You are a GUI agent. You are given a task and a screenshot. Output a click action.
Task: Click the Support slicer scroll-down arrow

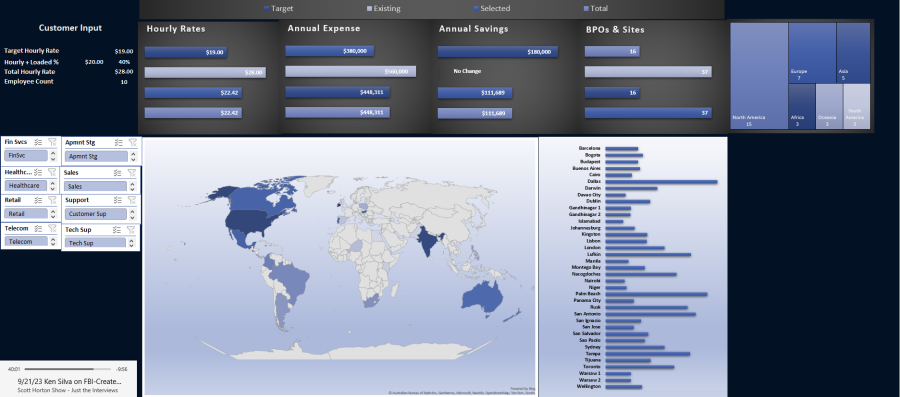[133, 217]
